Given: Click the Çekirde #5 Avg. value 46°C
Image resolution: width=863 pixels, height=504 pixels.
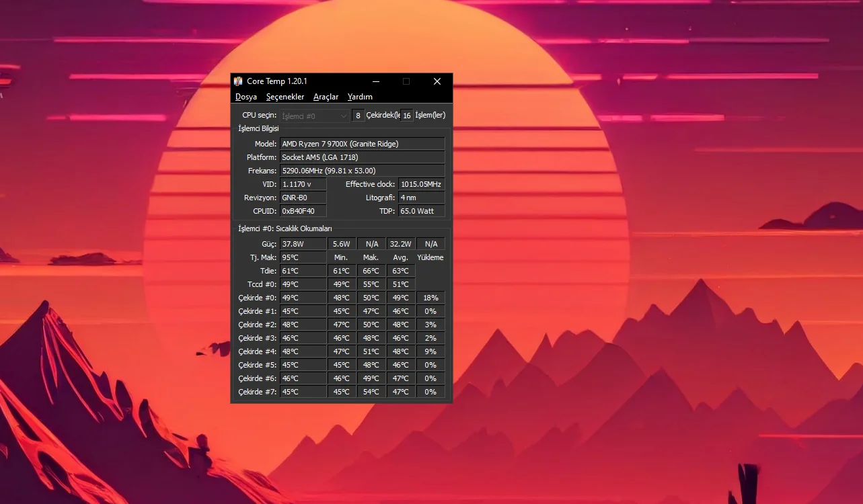Looking at the screenshot, I should pos(401,365).
